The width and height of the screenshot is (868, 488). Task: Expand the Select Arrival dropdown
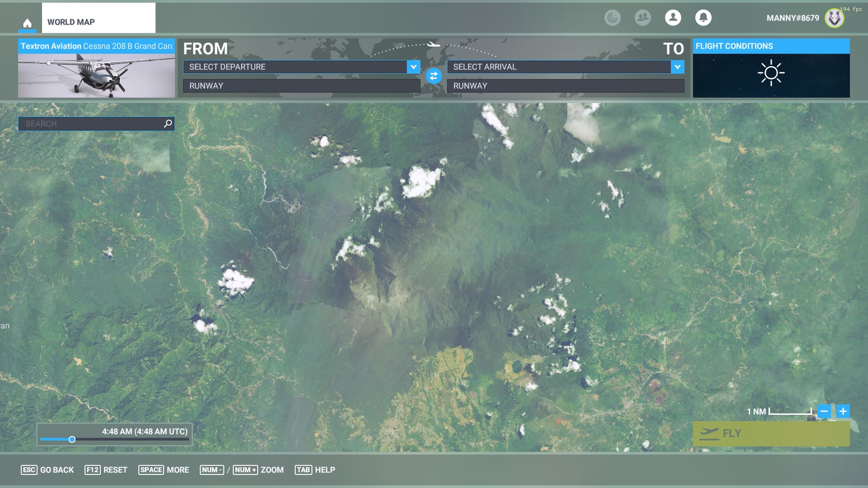click(677, 67)
